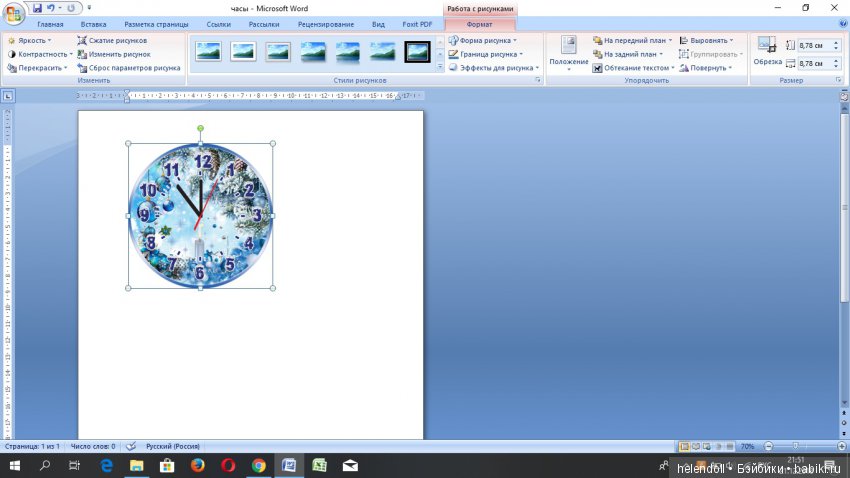Click the Save icon in quick access toolbar
This screenshot has height=478, width=850.
coord(37,8)
